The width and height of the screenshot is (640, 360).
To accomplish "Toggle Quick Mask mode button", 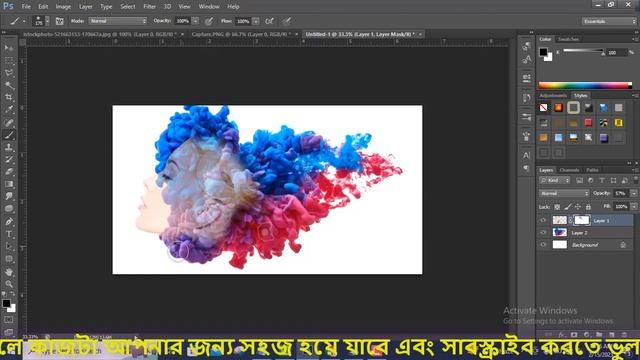I will click(9, 320).
